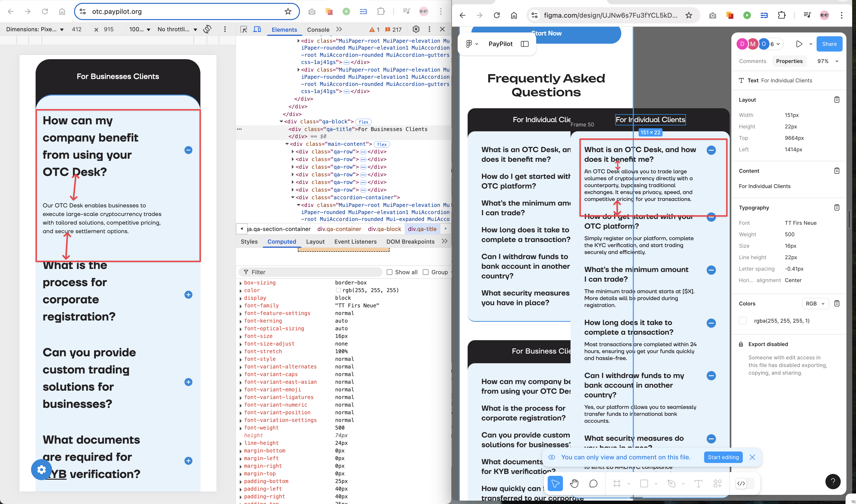Click the inspect element picker icon

243,29
